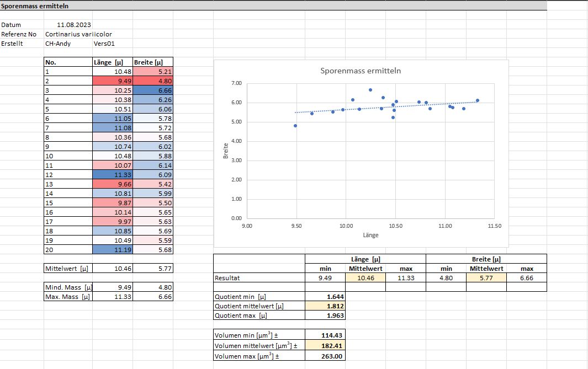Select the Resultat row label cell
This screenshot has height=369, width=588.
(x=259, y=278)
